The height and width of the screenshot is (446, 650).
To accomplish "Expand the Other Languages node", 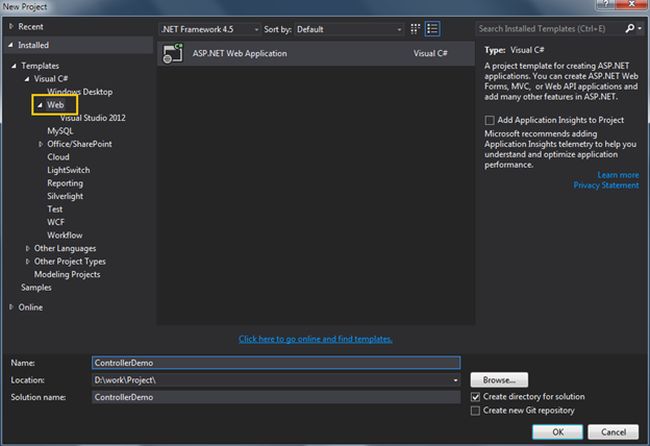I will pyautogui.click(x=27, y=248).
